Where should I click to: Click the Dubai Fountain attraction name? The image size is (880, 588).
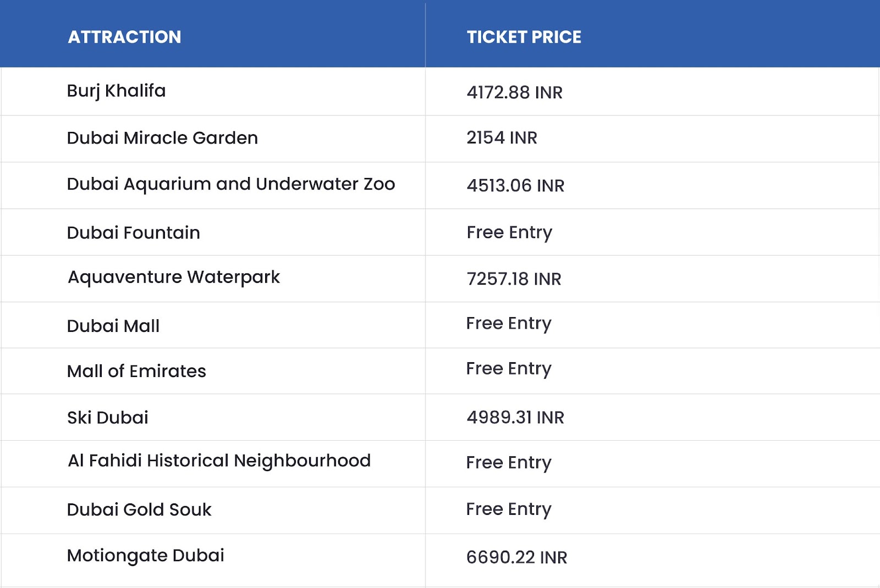pyautogui.click(x=133, y=232)
